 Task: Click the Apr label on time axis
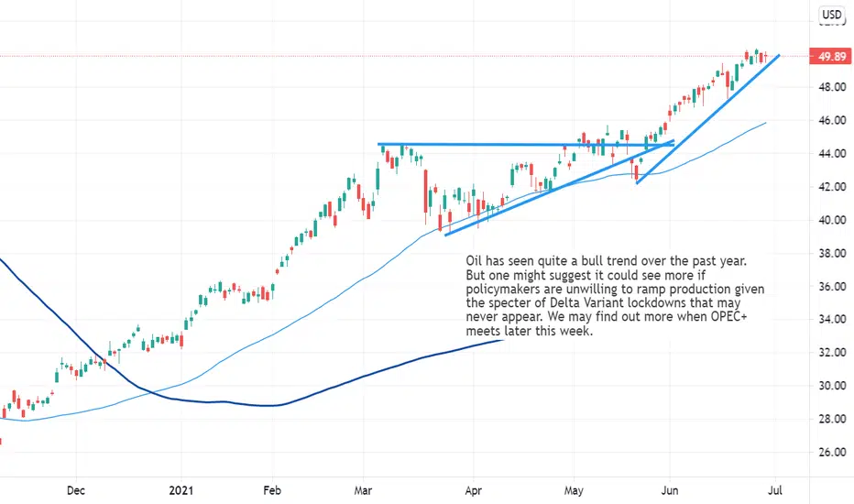(x=474, y=490)
